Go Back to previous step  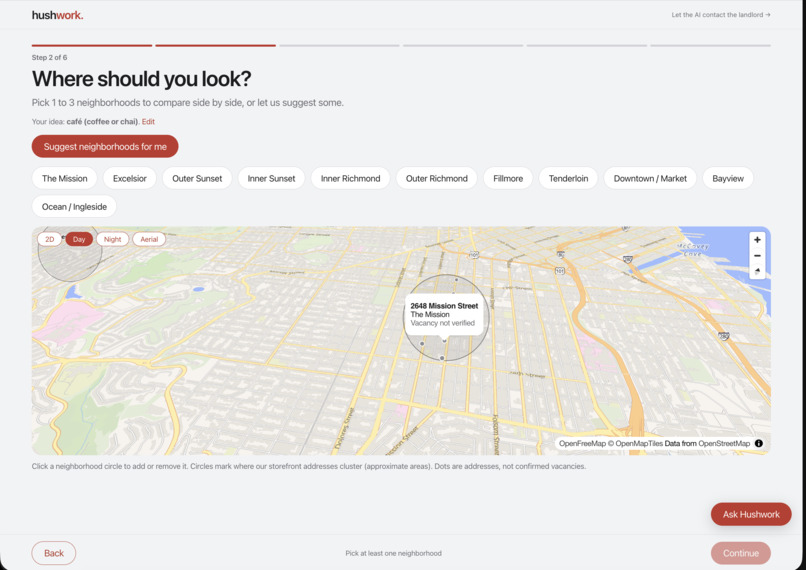(x=53, y=553)
